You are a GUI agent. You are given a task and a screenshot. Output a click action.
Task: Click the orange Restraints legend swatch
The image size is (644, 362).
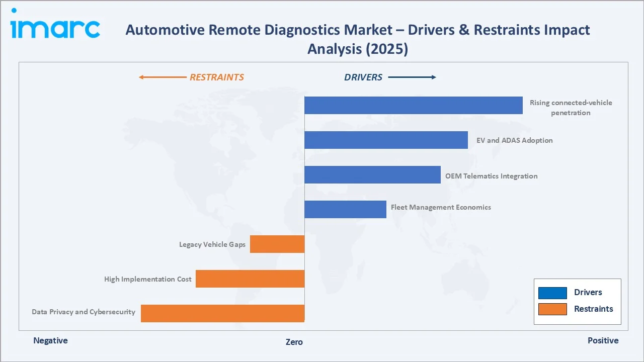coord(552,309)
